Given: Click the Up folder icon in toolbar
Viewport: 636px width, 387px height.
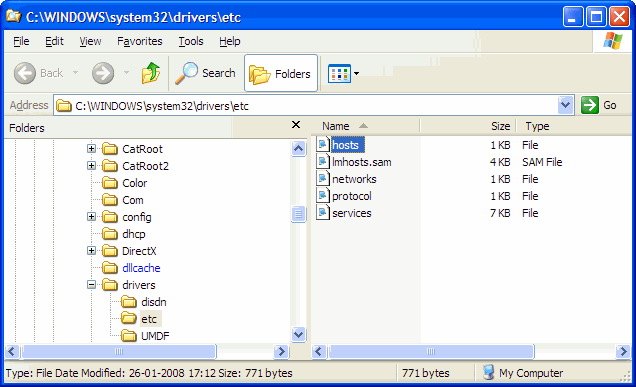Looking at the screenshot, I should (151, 73).
